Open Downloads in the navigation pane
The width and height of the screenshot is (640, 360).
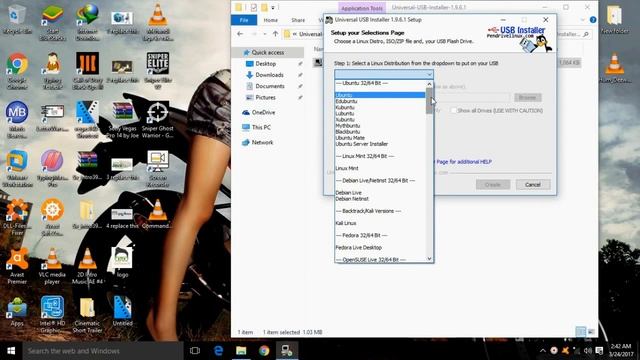coord(269,75)
